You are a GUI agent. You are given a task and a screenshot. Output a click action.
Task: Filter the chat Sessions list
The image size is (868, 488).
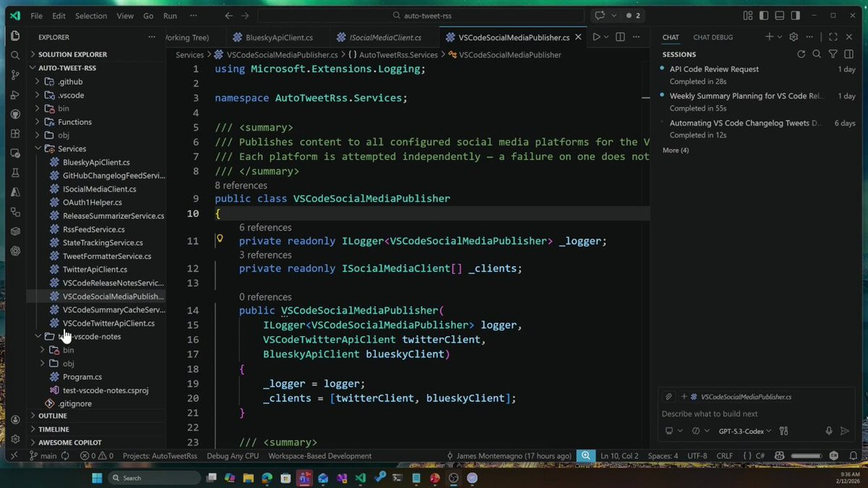(x=833, y=54)
